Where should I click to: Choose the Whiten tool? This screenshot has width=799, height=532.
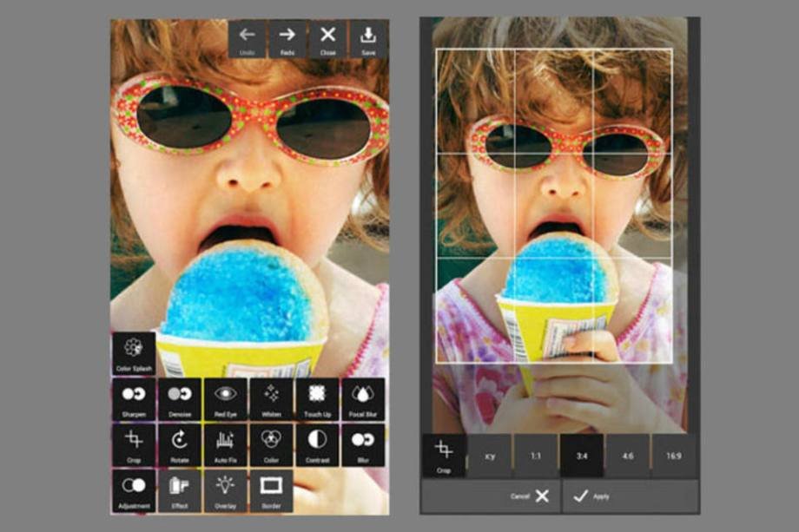click(x=271, y=399)
